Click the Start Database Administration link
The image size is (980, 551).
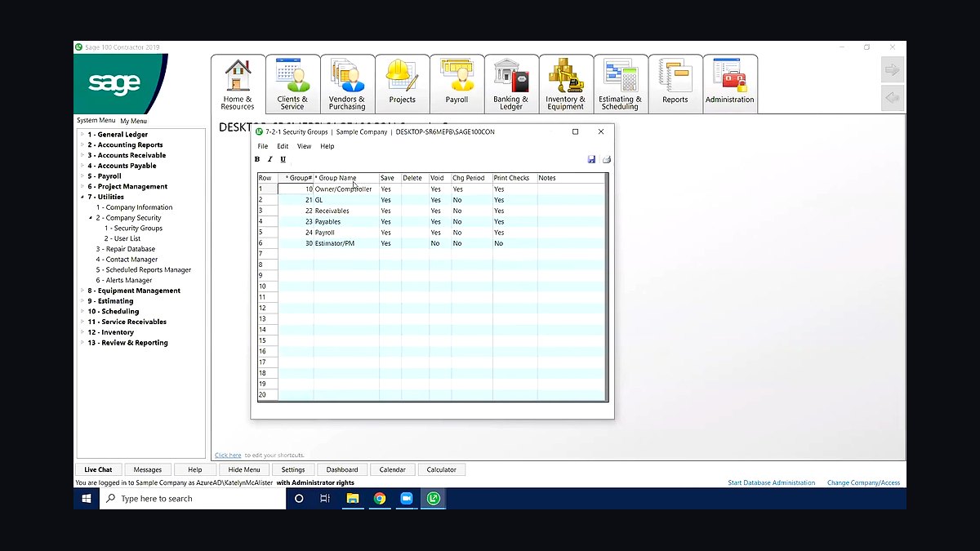[772, 482]
